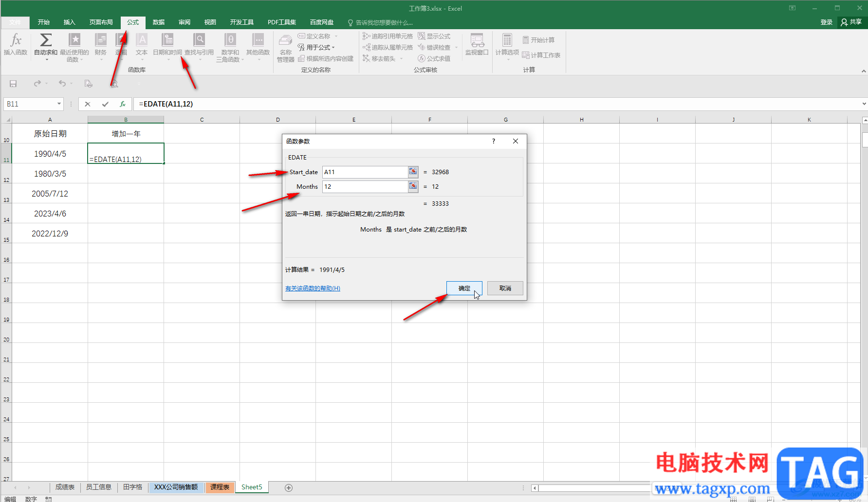Open More Functions (其他函数) menu
This screenshot has width=868, height=502.
point(258,47)
